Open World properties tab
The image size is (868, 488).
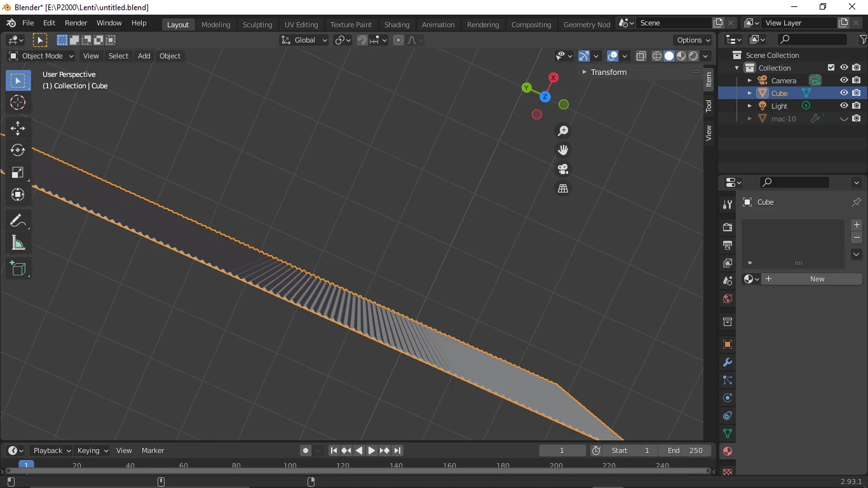(x=728, y=298)
